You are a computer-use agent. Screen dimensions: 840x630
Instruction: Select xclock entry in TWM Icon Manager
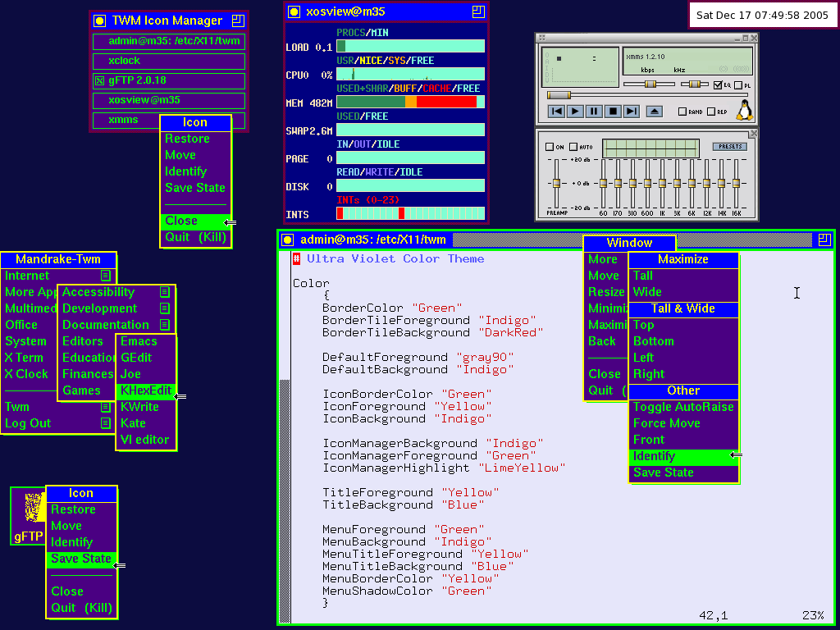169,61
